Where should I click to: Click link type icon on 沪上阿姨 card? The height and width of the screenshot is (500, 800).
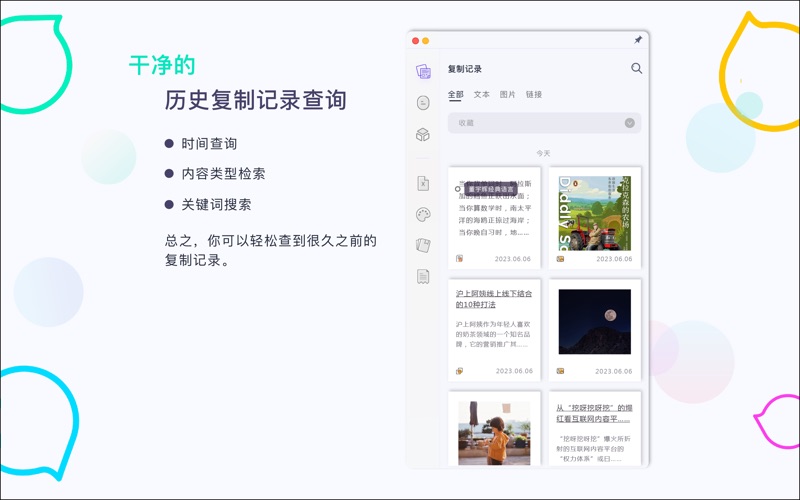tap(459, 371)
